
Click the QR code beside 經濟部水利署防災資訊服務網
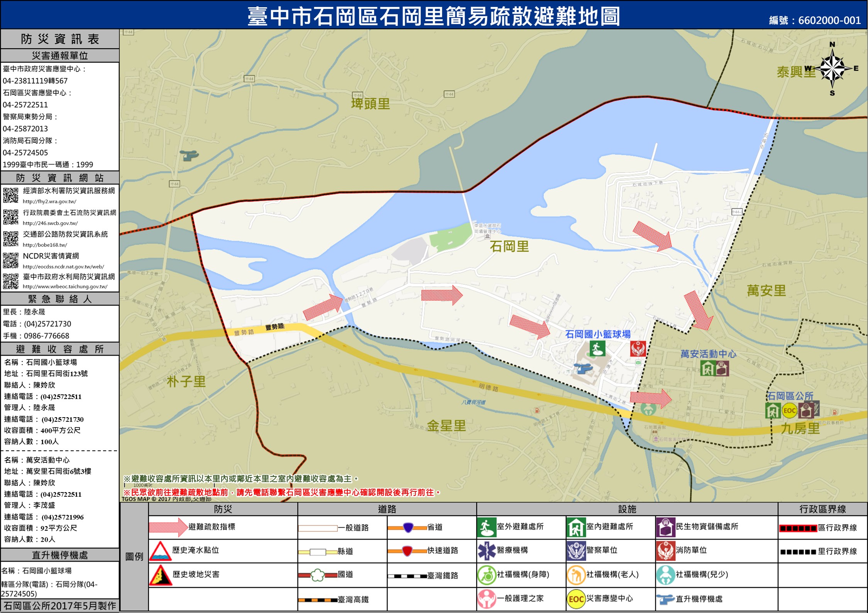(11, 195)
